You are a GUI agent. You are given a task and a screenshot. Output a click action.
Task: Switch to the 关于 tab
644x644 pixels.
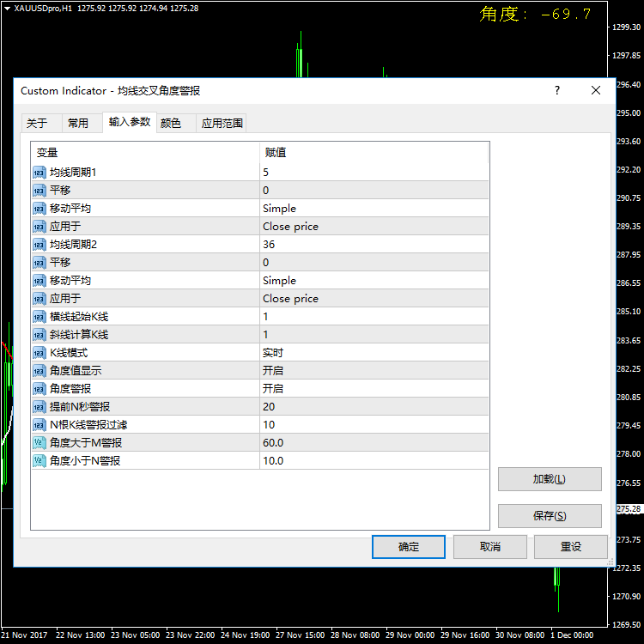[x=41, y=123]
